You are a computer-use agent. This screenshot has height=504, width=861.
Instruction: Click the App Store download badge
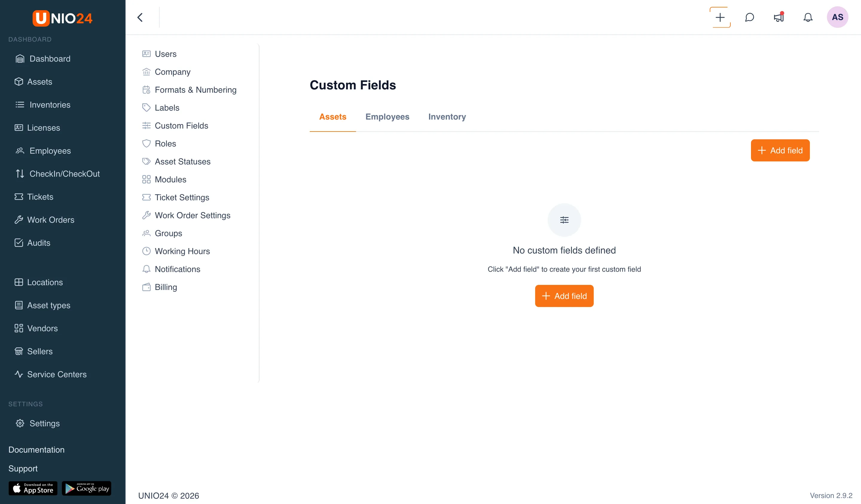(33, 488)
